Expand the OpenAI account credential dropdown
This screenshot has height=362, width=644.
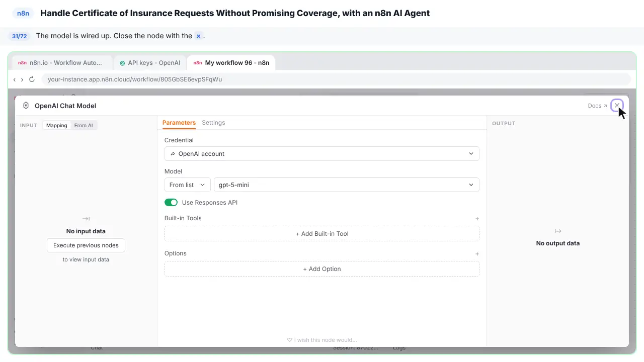[x=322, y=154]
